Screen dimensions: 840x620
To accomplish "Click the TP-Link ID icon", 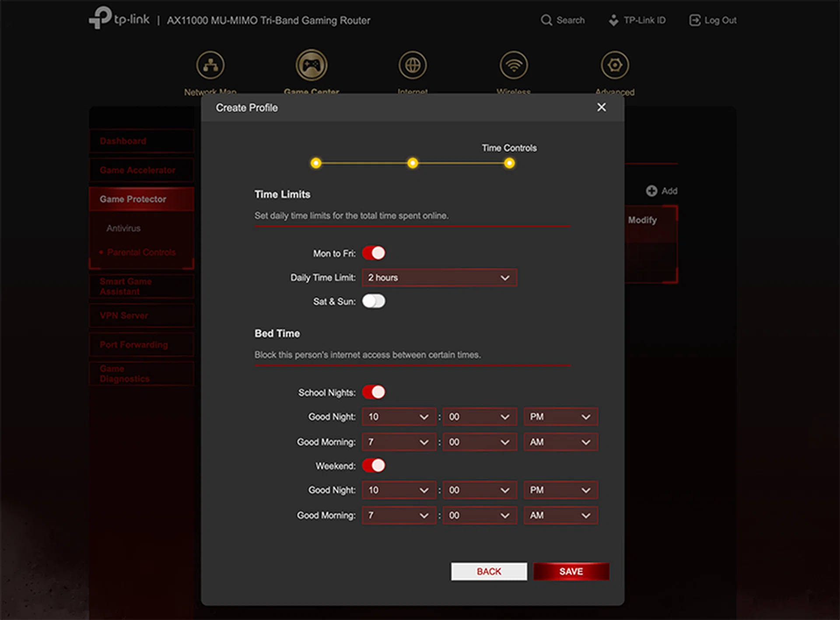I will (613, 20).
